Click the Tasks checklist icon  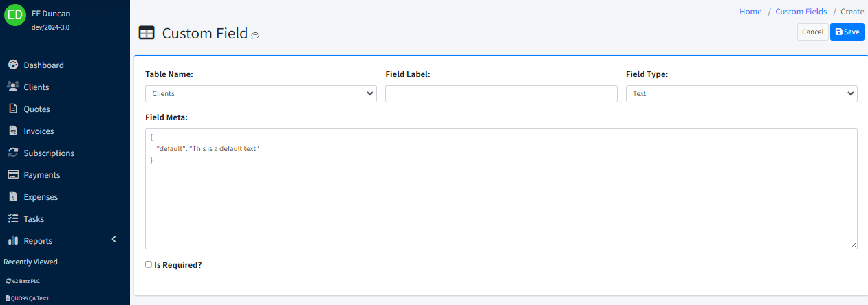[x=12, y=219]
